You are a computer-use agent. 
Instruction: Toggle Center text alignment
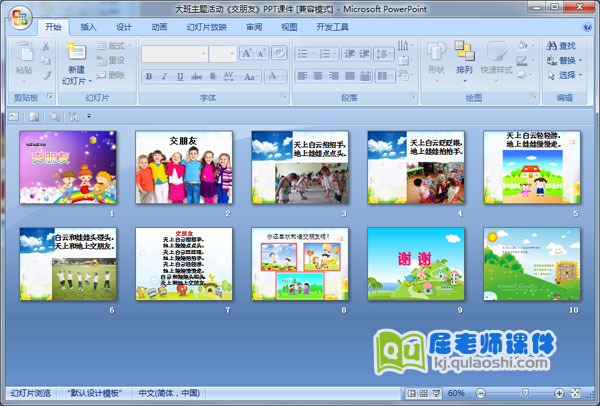318,76
